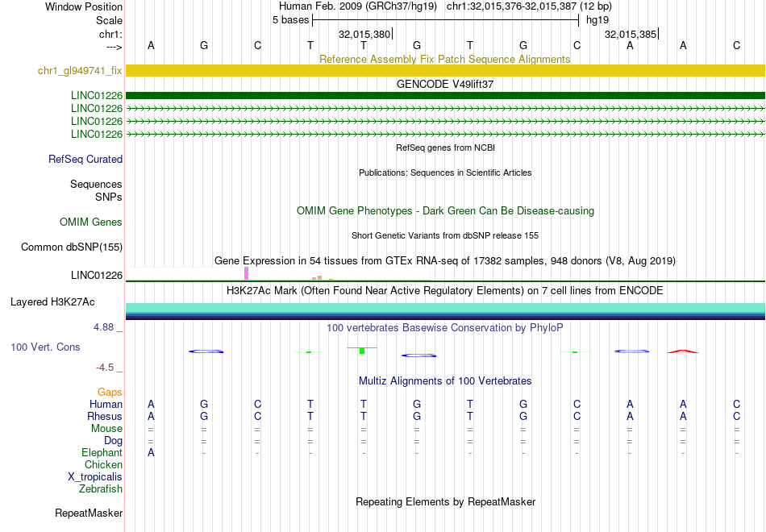Image resolution: width=766 pixels, height=532 pixels.
Task: Click the 'Human Feb. 2009 (GRCh37/hg19)' assembly text
Action: click(x=360, y=6)
